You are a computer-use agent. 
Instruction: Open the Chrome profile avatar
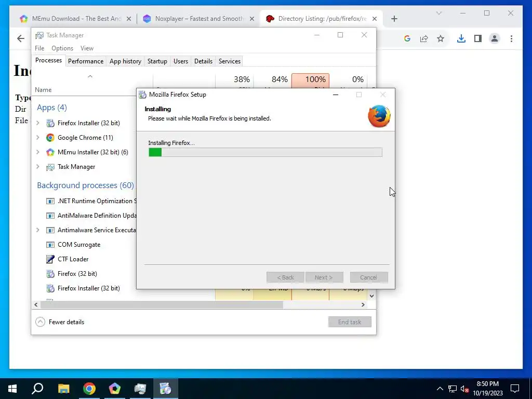click(x=495, y=38)
